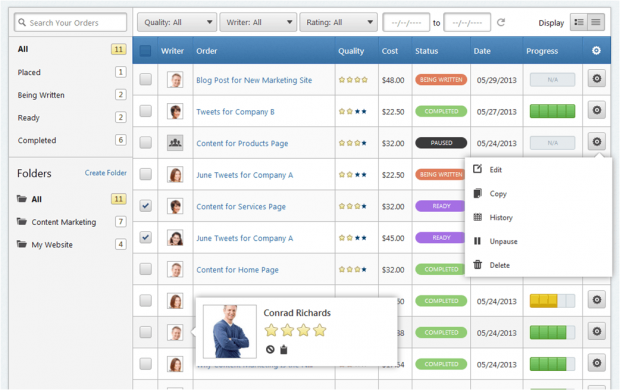Click the refresh icon beside date range
This screenshot has width=620, height=390.
(x=501, y=22)
